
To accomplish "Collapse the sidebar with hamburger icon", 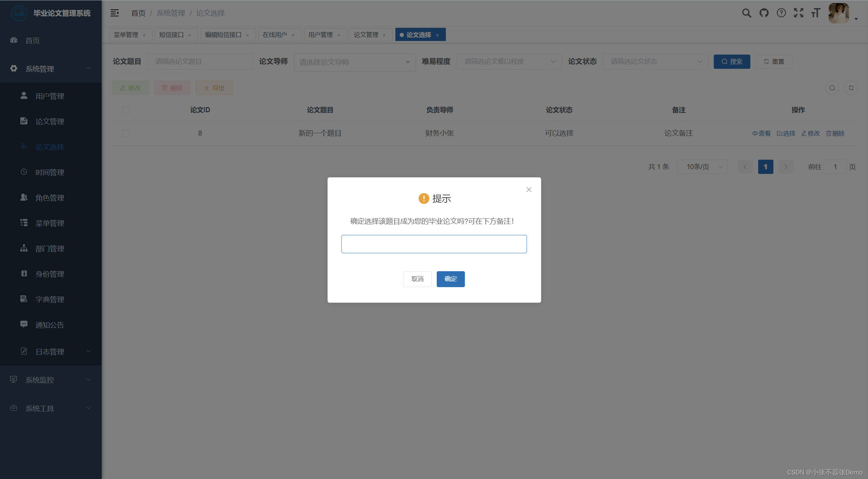I will pos(115,13).
